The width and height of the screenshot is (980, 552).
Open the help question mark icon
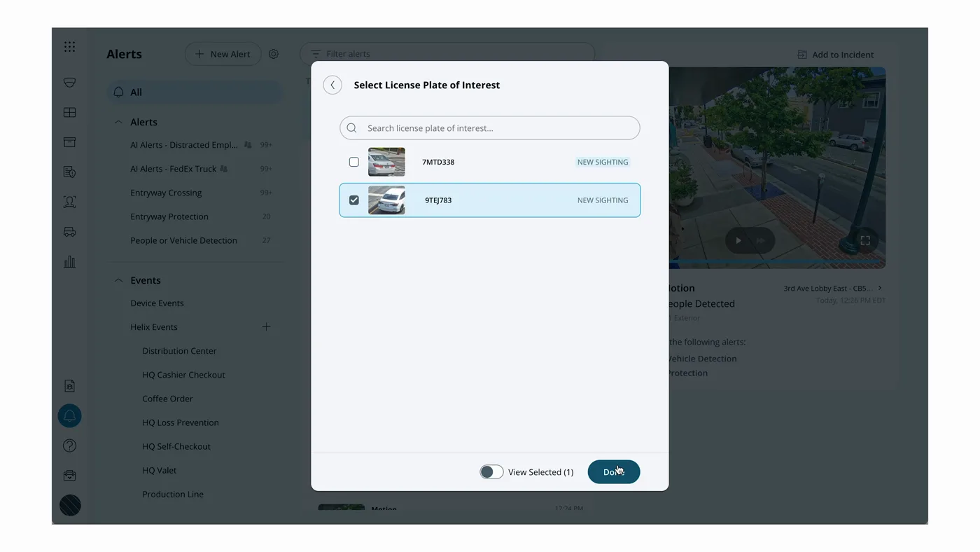69,446
